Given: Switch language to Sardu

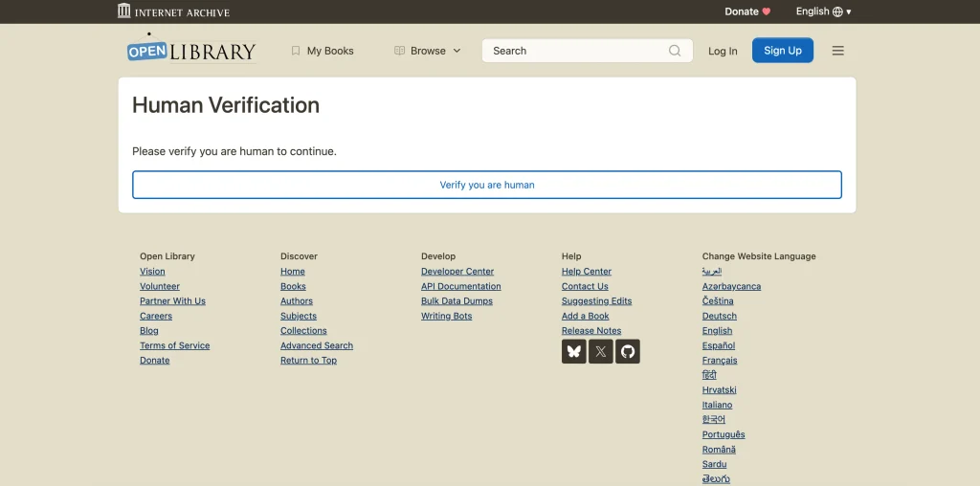Looking at the screenshot, I should click(x=714, y=464).
